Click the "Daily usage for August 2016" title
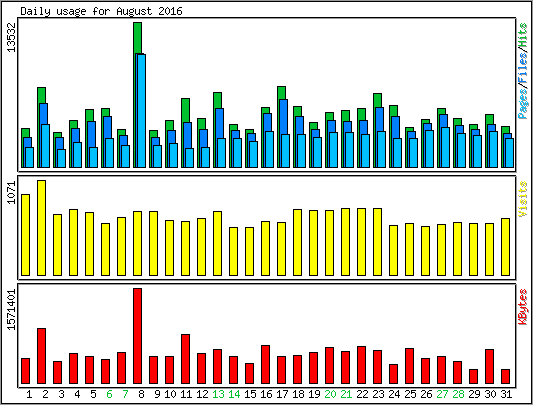 [x=101, y=11]
